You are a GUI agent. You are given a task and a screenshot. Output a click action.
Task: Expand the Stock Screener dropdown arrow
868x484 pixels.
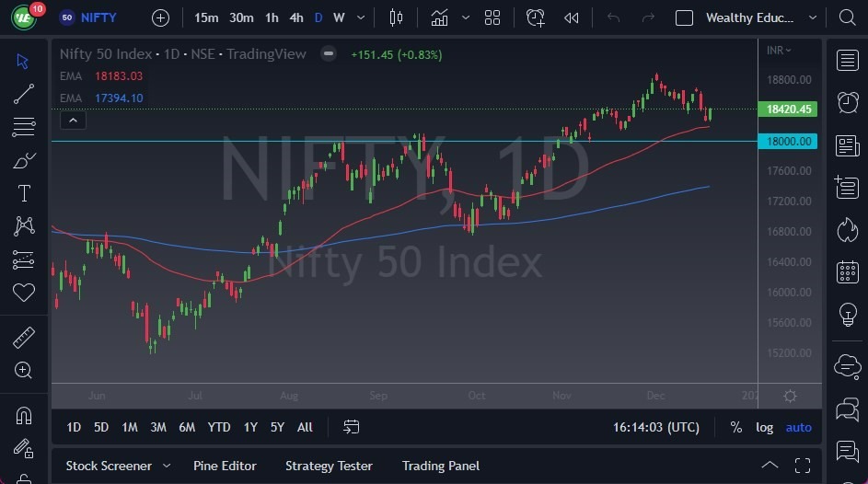tap(167, 466)
